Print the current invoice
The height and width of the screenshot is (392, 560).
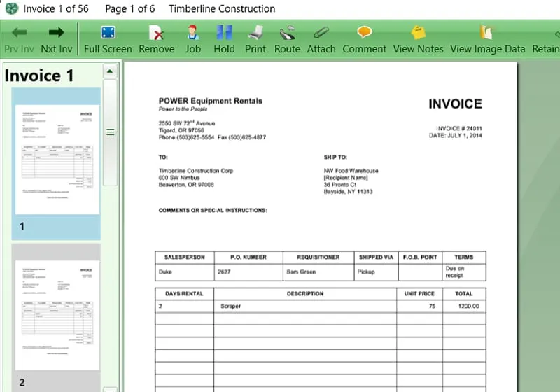(255, 39)
